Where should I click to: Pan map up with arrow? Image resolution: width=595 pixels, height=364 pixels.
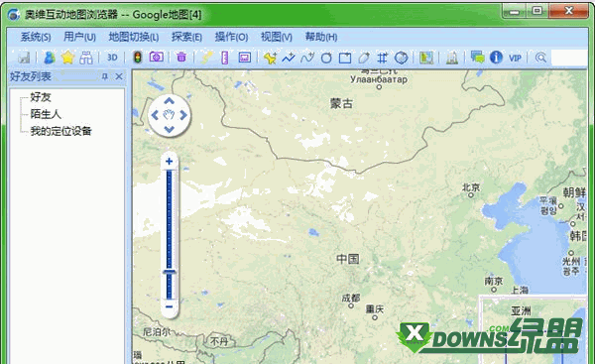coord(170,101)
